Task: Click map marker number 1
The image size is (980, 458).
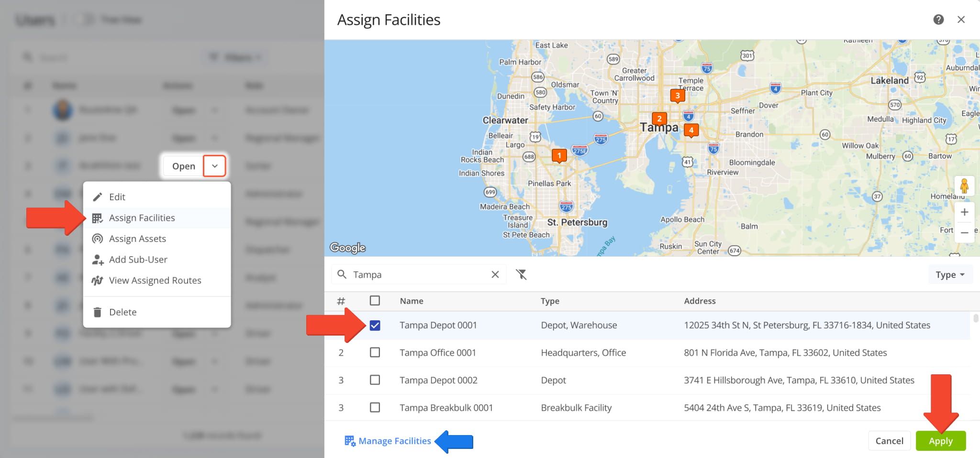Action: (559, 156)
